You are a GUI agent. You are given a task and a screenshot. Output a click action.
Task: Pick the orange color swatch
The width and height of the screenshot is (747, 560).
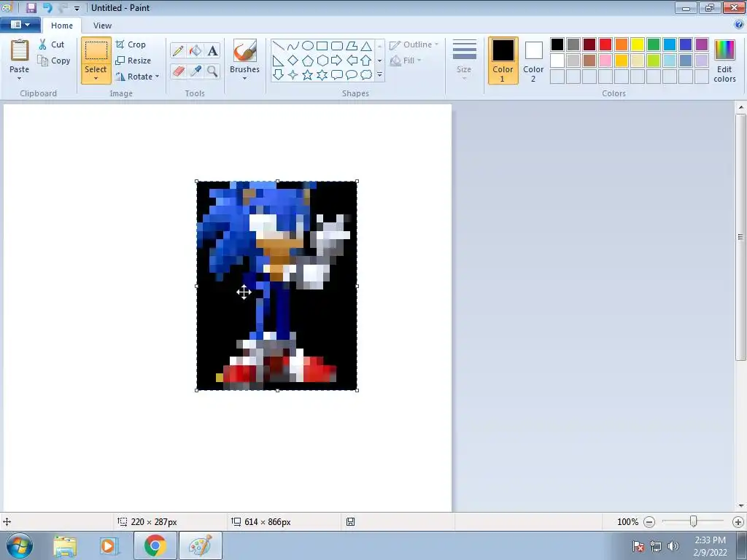[x=622, y=44]
